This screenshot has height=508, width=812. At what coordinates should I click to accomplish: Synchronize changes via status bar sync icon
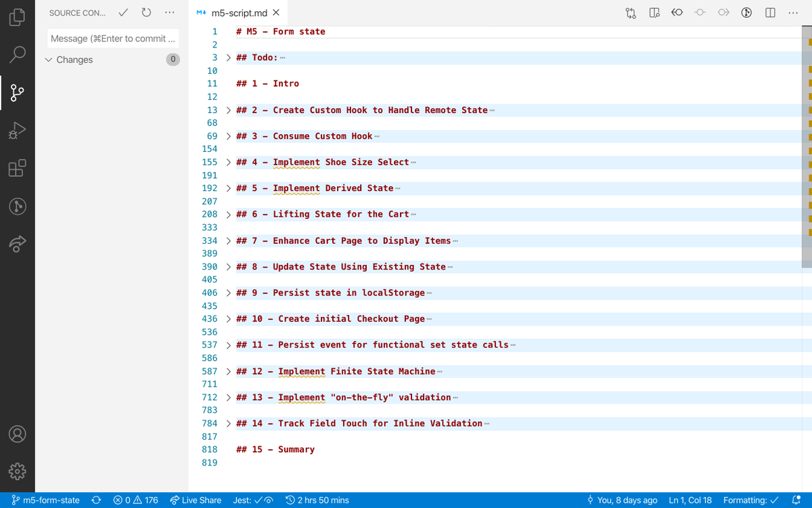click(x=96, y=500)
